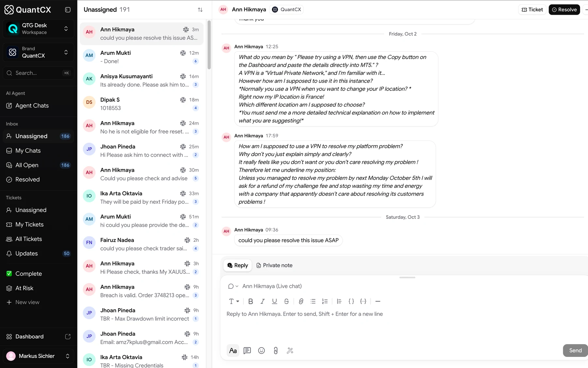Add a New view
Image resolution: width=588 pixels, height=368 pixels.
pyautogui.click(x=38, y=302)
